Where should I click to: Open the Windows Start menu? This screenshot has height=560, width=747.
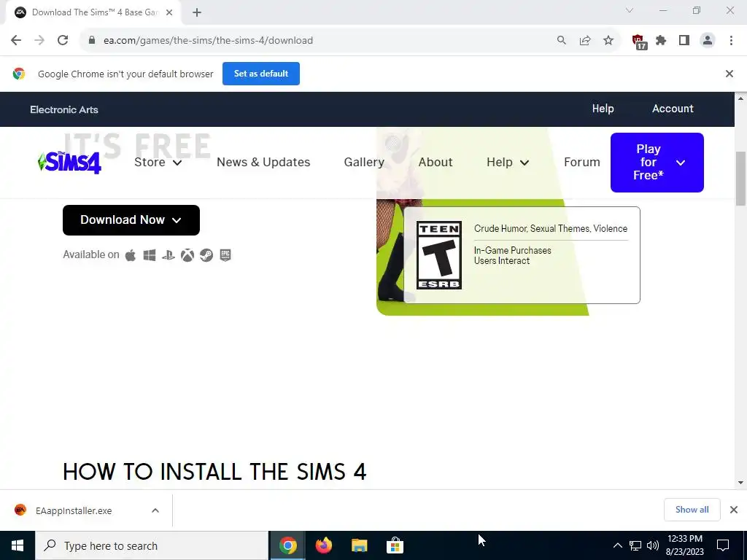pos(18,545)
